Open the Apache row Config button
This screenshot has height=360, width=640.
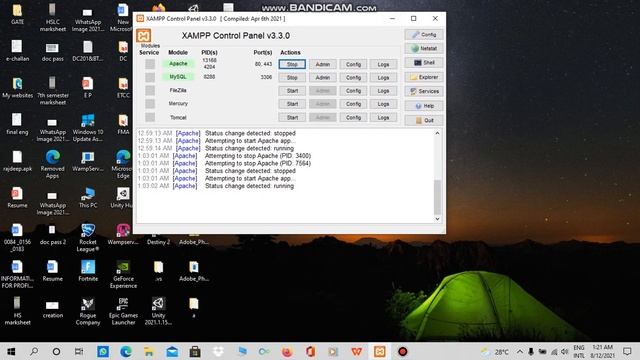[353, 64]
